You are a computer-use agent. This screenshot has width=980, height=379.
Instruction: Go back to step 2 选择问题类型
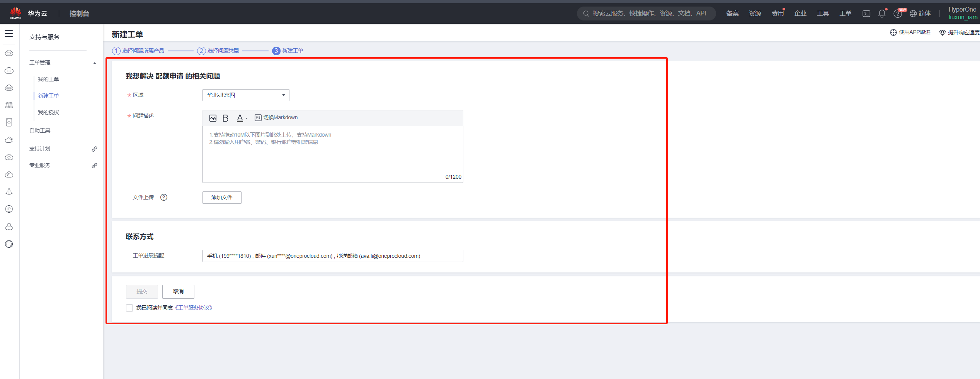pyautogui.click(x=218, y=51)
